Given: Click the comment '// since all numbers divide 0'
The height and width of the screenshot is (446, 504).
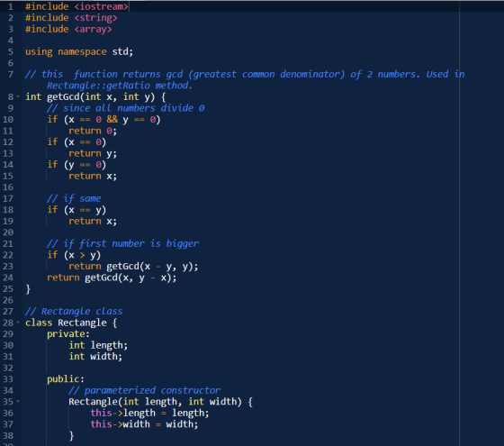Looking at the screenshot, I should [126, 108].
